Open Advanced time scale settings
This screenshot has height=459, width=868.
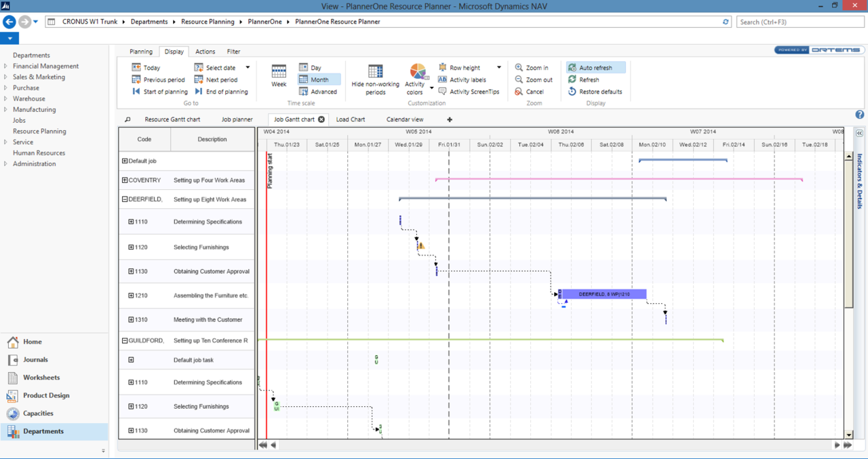coord(317,92)
